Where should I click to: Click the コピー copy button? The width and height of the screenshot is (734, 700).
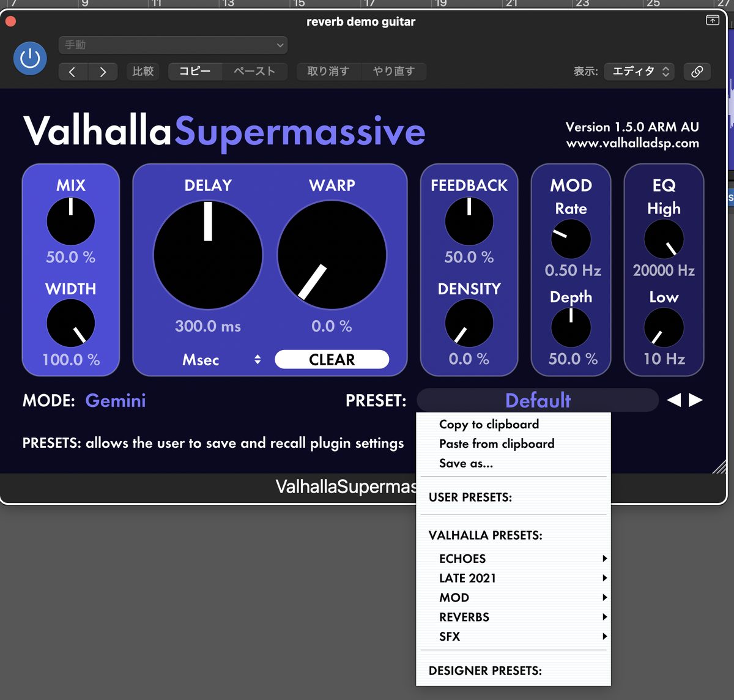(195, 72)
